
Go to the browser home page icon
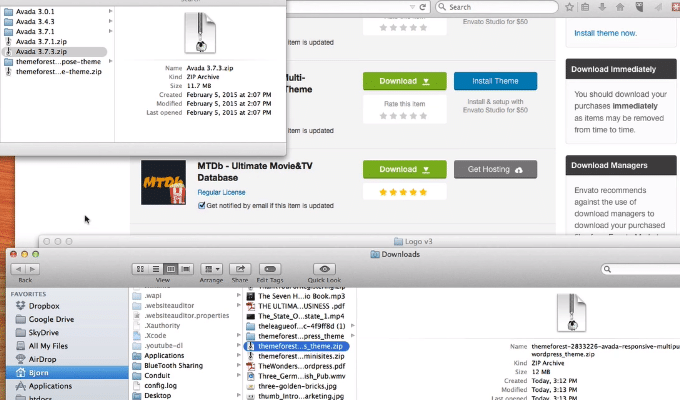620,7
